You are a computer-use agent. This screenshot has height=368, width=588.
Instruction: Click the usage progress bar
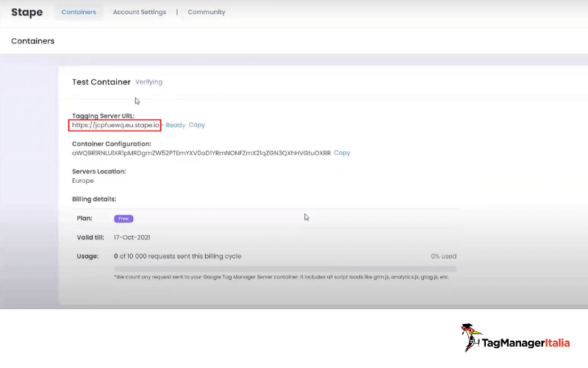pyautogui.click(x=285, y=269)
